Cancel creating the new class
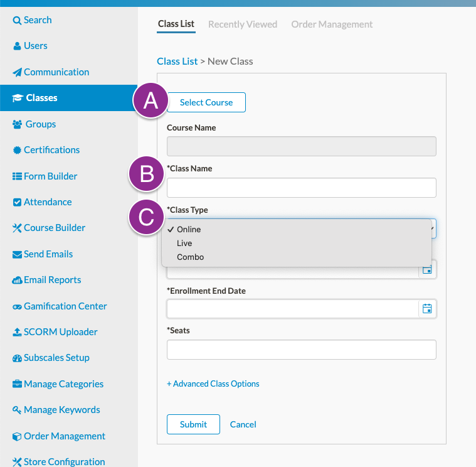The width and height of the screenshot is (476, 467). 243,424
